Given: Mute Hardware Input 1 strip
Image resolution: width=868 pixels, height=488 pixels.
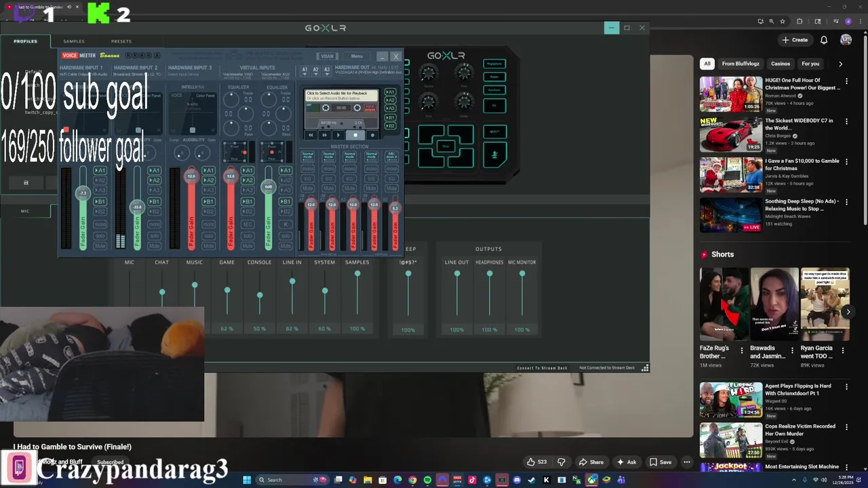Looking at the screenshot, I should tap(100, 245).
